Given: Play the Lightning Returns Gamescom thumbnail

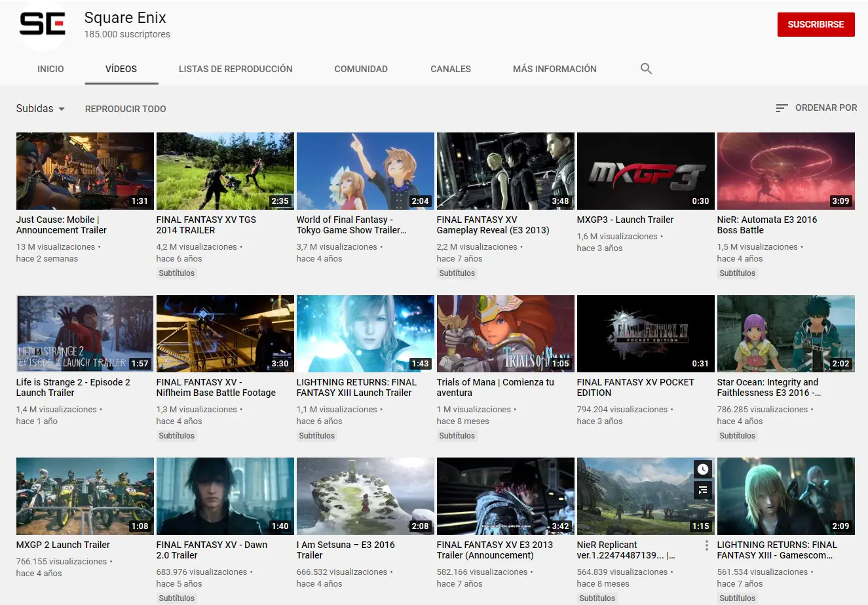Looking at the screenshot, I should pos(786,496).
